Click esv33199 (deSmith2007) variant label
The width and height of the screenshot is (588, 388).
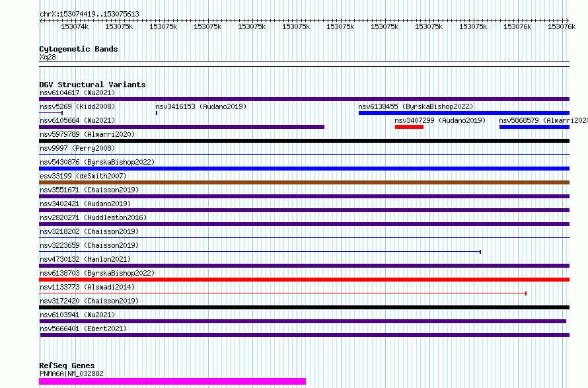pos(83,176)
